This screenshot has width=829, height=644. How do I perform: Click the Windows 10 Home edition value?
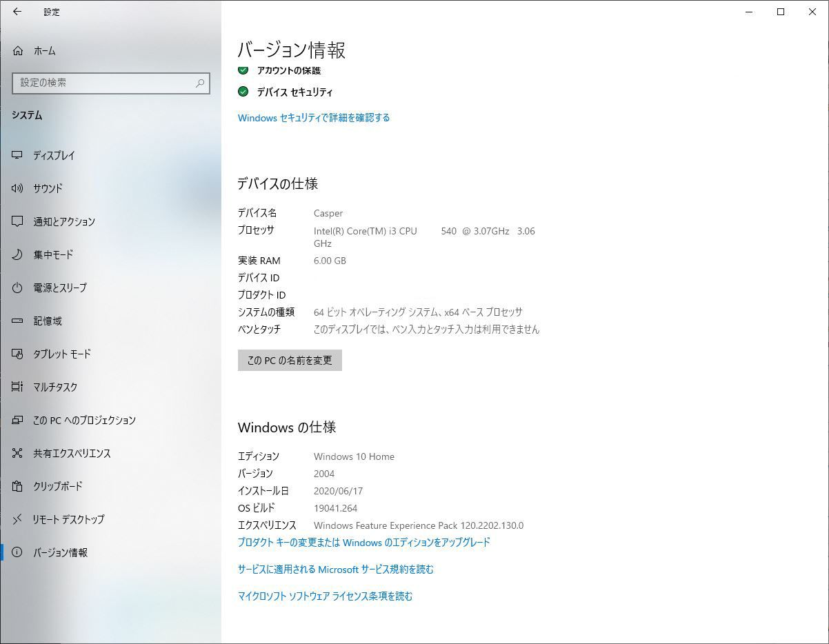click(354, 456)
